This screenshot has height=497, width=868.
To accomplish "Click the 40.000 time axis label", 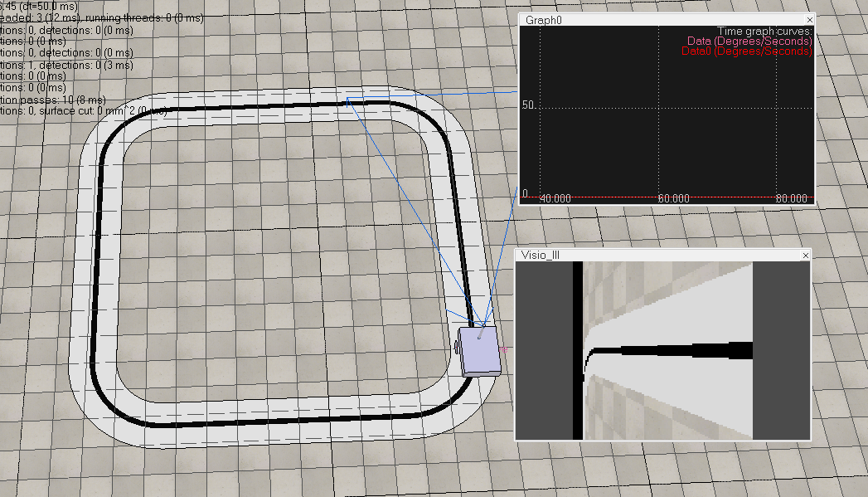I will [x=555, y=198].
